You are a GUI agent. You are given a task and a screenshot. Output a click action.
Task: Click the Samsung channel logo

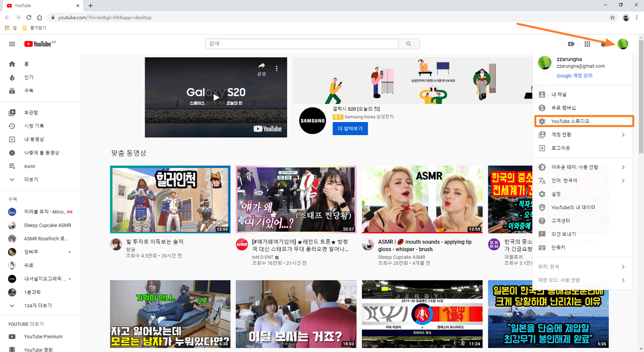(x=312, y=120)
